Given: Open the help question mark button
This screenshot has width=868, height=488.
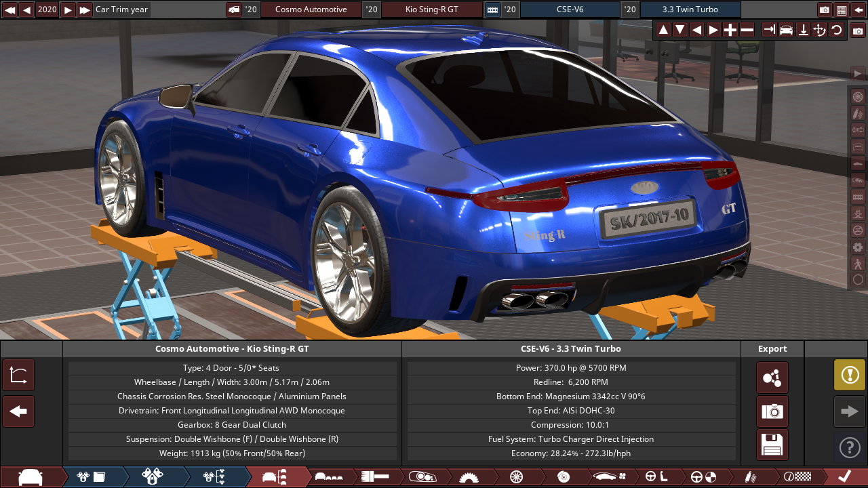Looking at the screenshot, I should (850, 447).
